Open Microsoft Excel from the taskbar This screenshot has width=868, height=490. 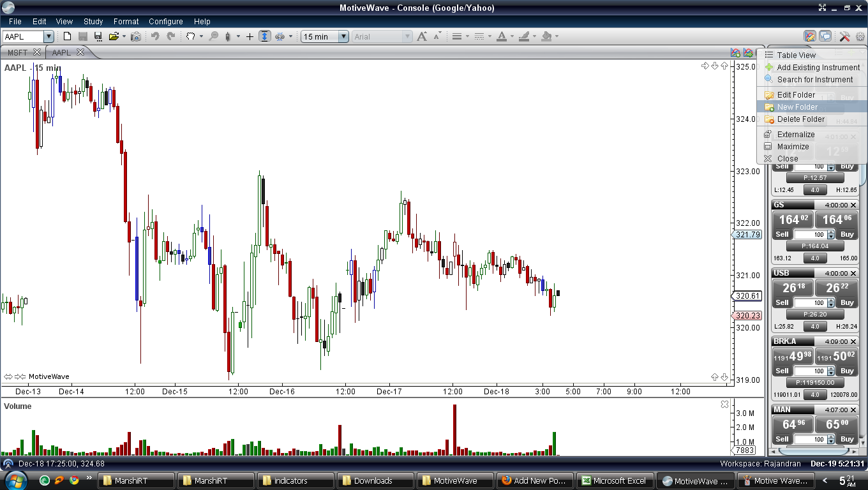(615, 480)
